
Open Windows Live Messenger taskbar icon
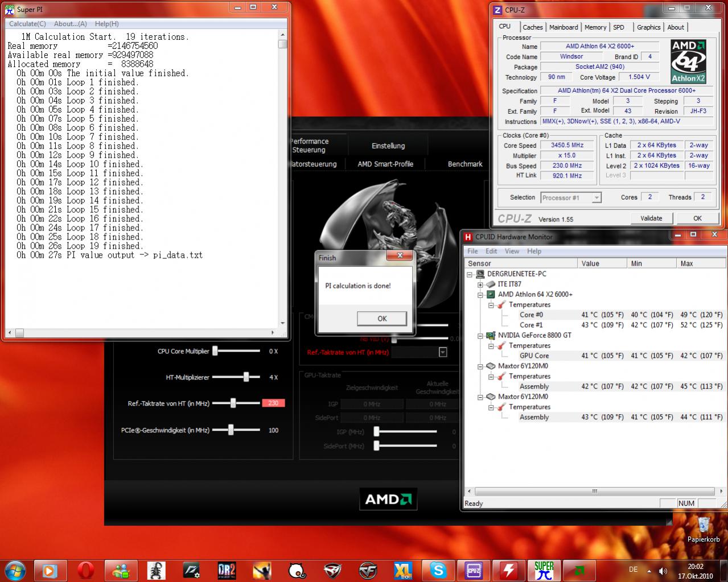(x=121, y=570)
